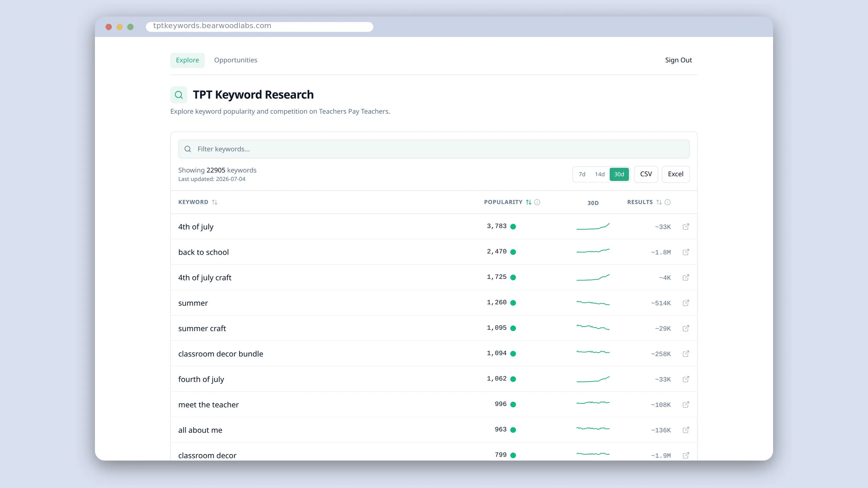Click the RESULTS column header
Screen dimensions: 868x488
click(640, 202)
